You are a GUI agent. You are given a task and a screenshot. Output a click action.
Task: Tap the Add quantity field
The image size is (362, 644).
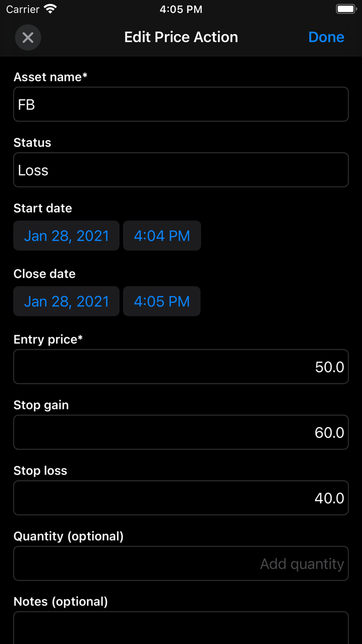tap(181, 563)
